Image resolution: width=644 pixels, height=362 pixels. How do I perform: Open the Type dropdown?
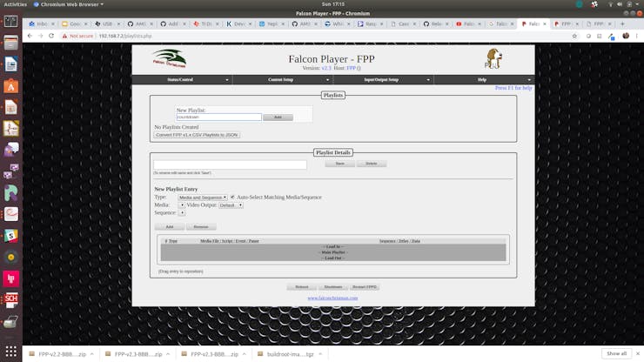click(x=203, y=198)
